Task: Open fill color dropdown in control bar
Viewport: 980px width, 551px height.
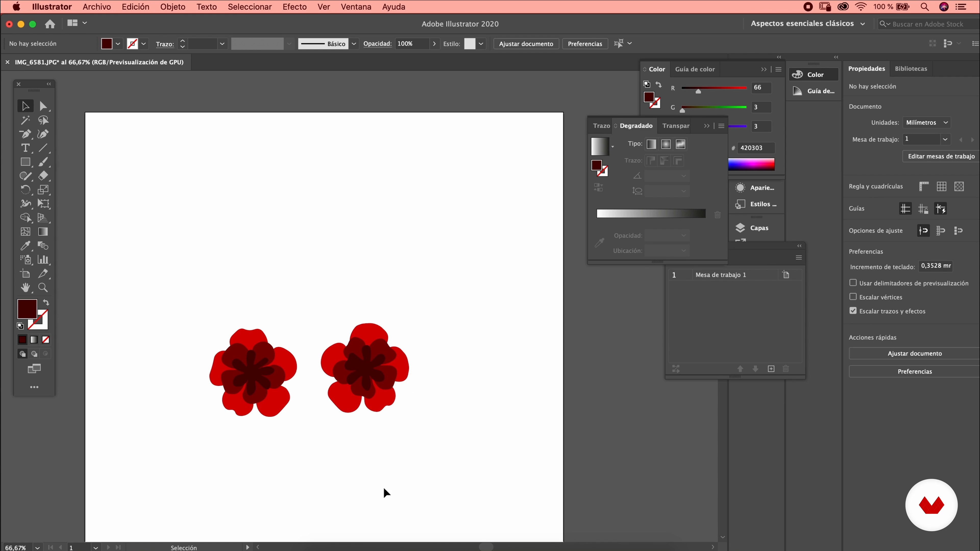Action: coord(118,44)
